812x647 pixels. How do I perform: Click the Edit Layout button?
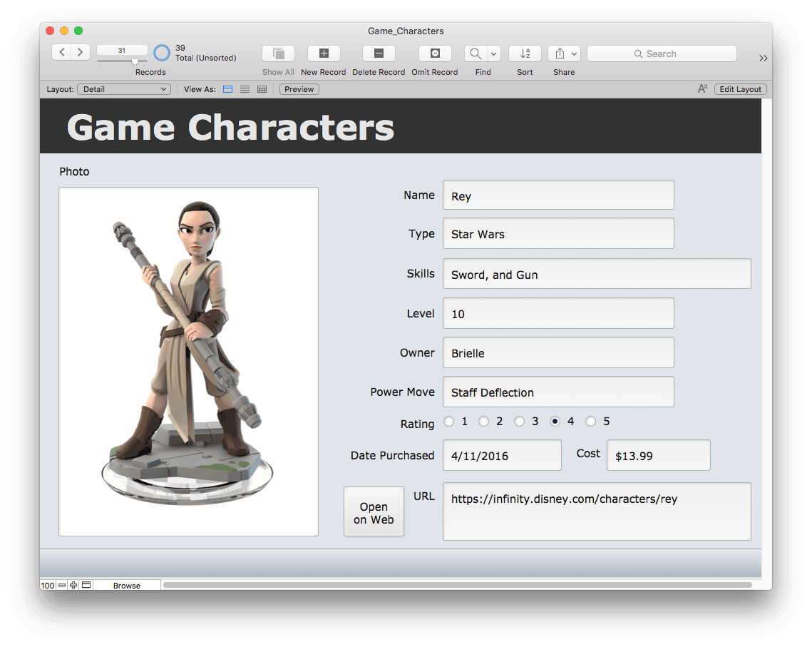pyautogui.click(x=740, y=88)
